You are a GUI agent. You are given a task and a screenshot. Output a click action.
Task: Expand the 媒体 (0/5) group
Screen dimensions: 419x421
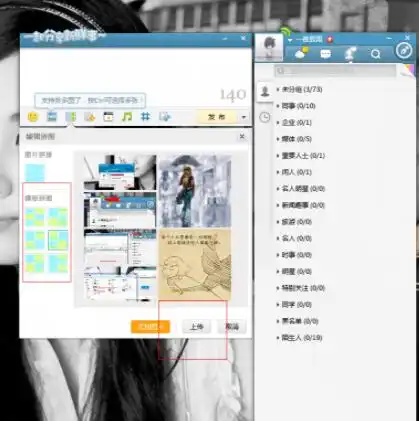(x=294, y=139)
